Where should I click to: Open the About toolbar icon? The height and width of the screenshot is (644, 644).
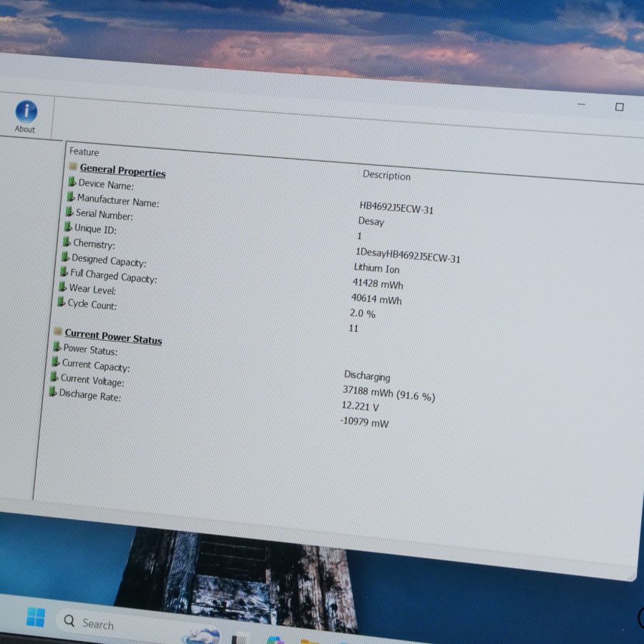pyautogui.click(x=26, y=117)
